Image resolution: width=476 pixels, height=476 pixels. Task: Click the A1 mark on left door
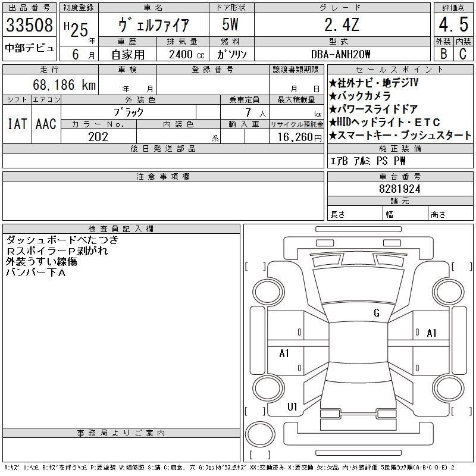pyautogui.click(x=284, y=353)
